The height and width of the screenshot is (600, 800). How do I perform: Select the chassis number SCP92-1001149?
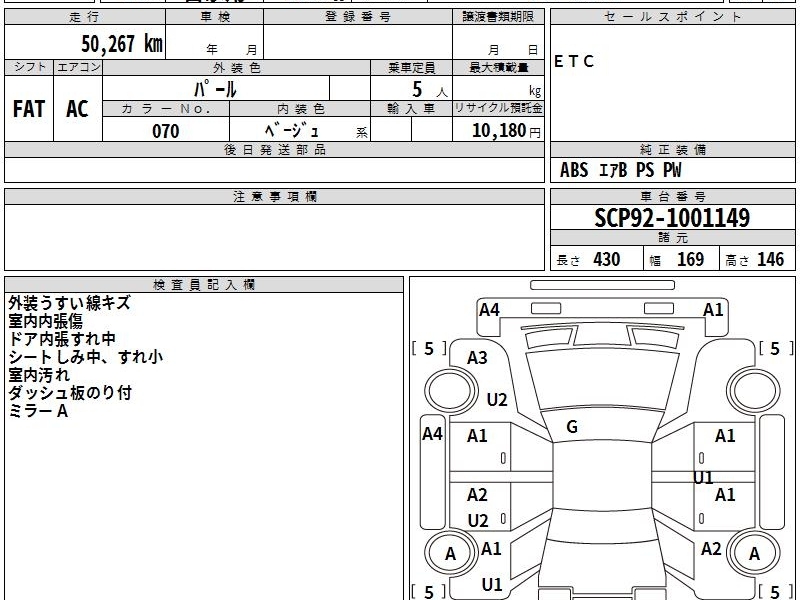[672, 218]
